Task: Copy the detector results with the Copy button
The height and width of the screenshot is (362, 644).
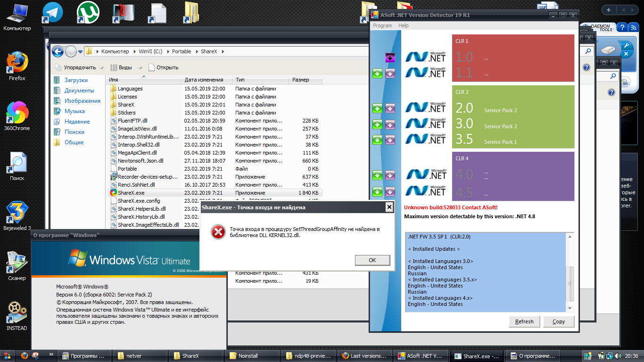Action: coord(559,321)
